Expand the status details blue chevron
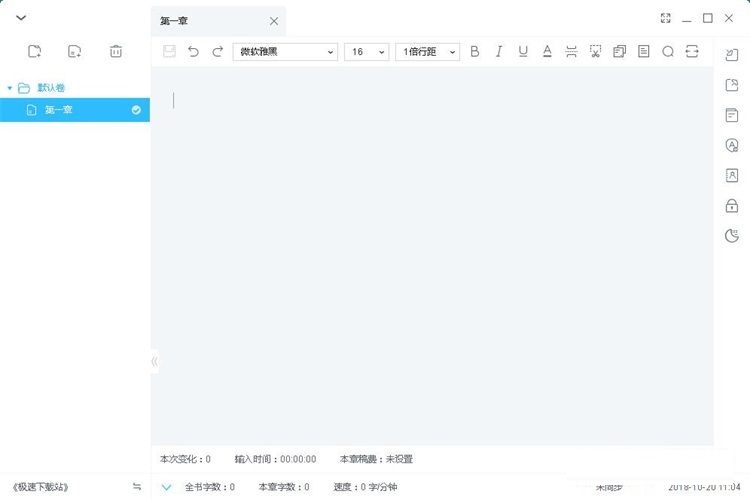The width and height of the screenshot is (750, 500). coord(166,488)
